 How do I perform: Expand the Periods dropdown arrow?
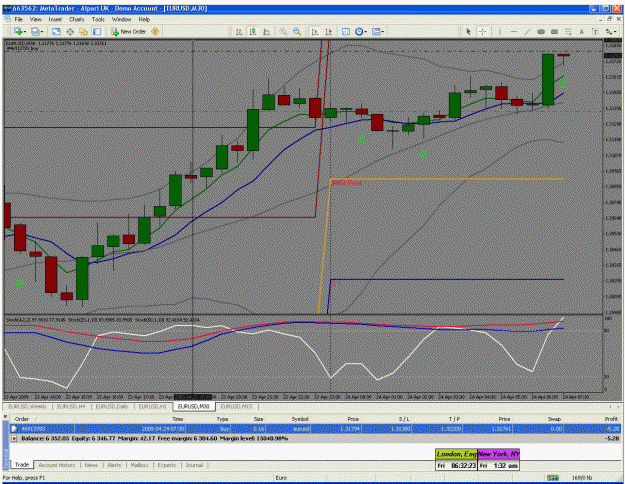366,31
